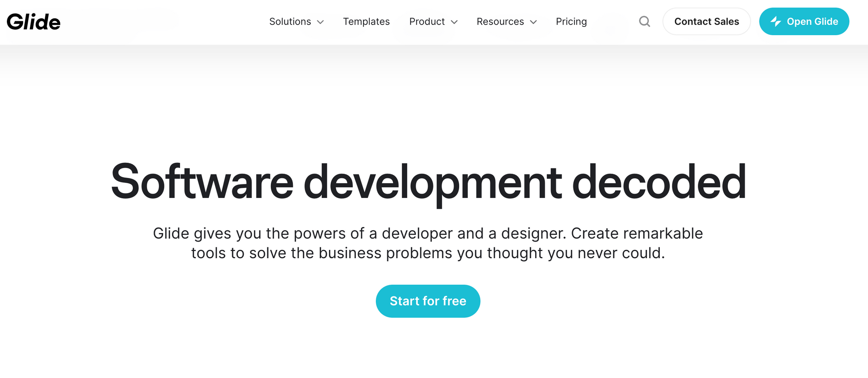Screen dimensions: 868x378
Task: Open the Solutions dropdown chevron
Action: click(x=320, y=22)
